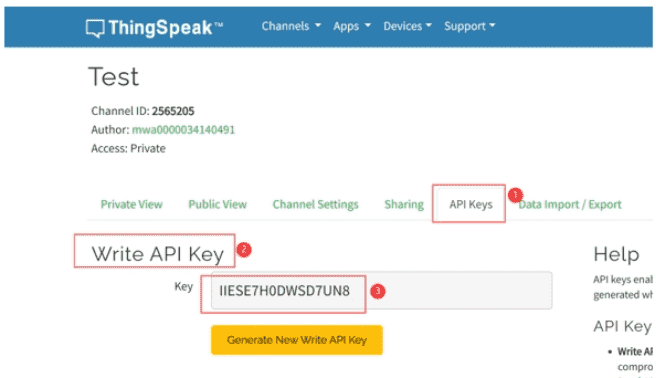Switch to the Private View tab
The width and height of the screenshot is (656, 378).
click(131, 204)
